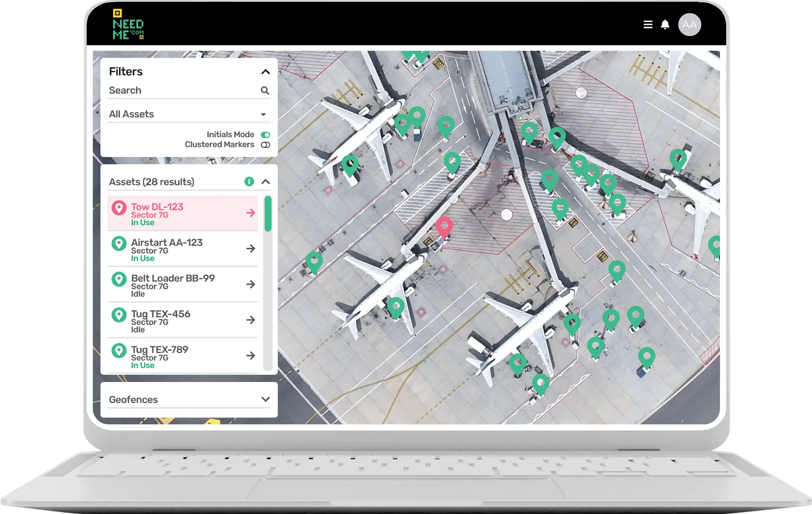This screenshot has height=514, width=812.
Task: Click the NEED ME logo
Action: (128, 25)
